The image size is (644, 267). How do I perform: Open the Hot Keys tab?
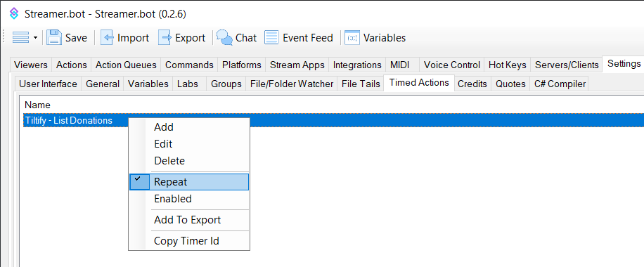[507, 65]
